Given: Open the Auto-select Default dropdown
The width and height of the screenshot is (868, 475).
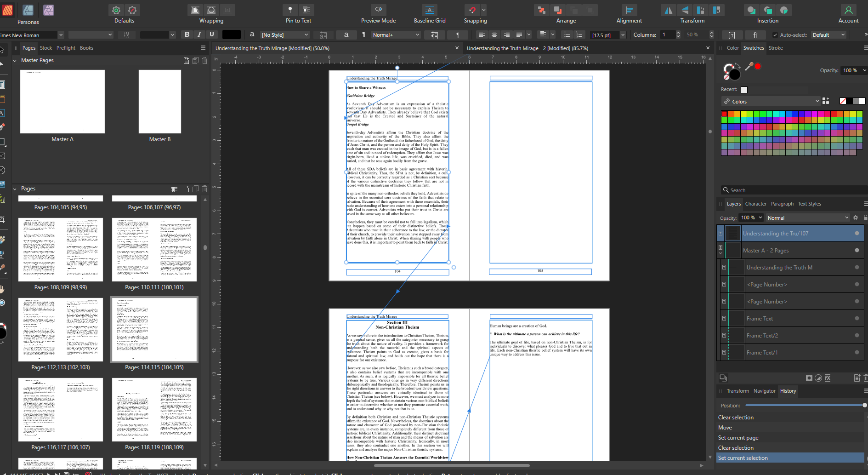Looking at the screenshot, I should [828, 35].
